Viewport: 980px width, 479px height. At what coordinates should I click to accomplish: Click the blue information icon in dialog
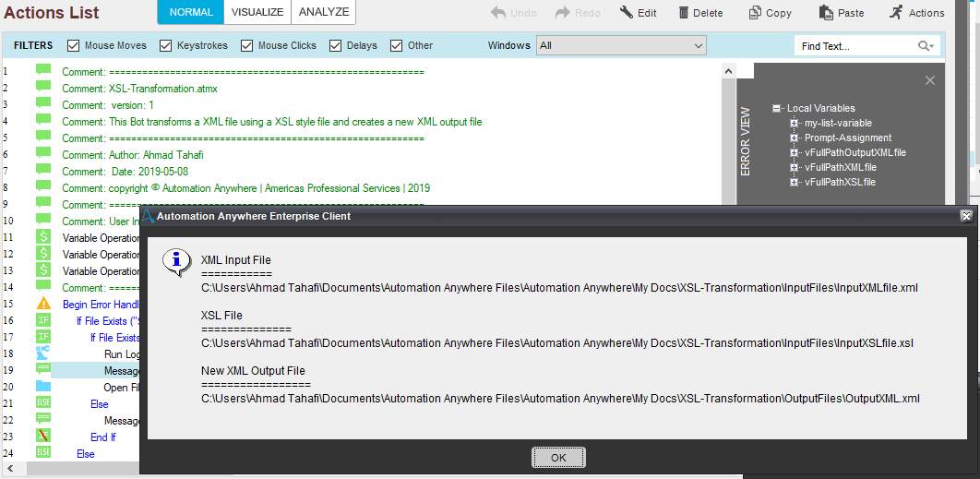tap(175, 261)
